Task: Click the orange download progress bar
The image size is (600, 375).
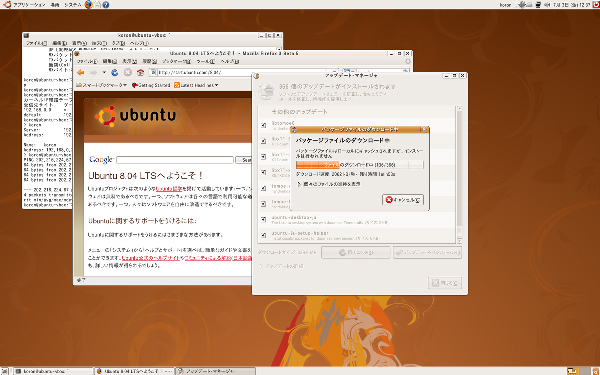Action: click(x=360, y=165)
